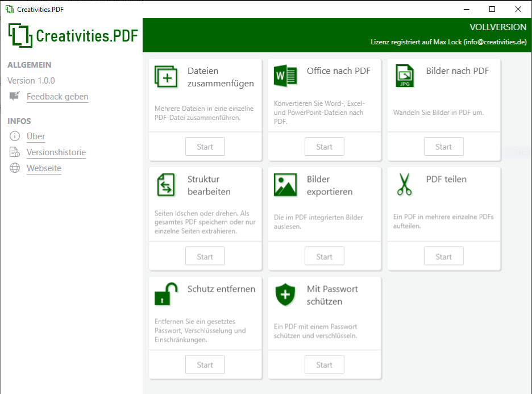
Task: Start the Struktur bearbeiten tool
Action: [205, 256]
